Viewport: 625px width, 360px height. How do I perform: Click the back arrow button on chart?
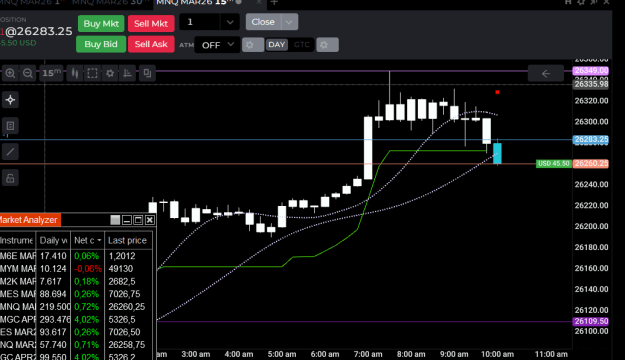[546, 73]
